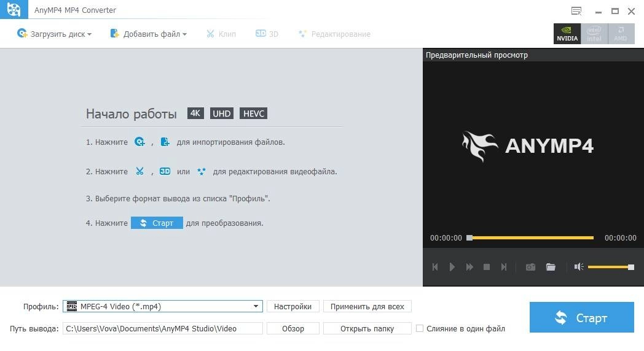
Task: Open the snapshot folder icon
Action: pos(551,267)
